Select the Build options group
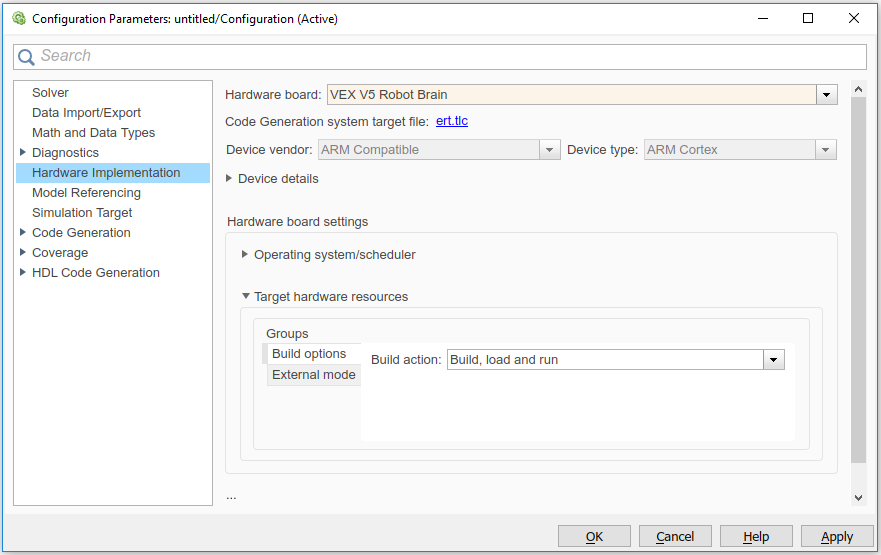881x555 pixels. pos(309,354)
